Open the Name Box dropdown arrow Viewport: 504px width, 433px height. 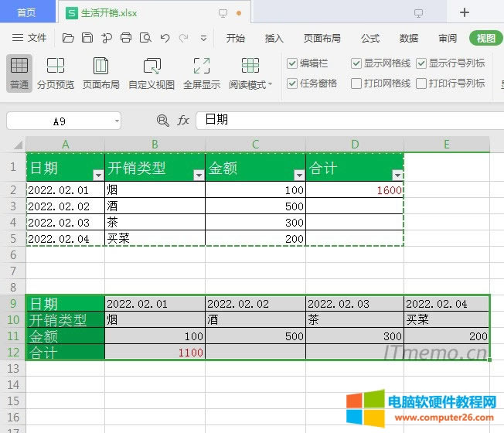pos(116,121)
